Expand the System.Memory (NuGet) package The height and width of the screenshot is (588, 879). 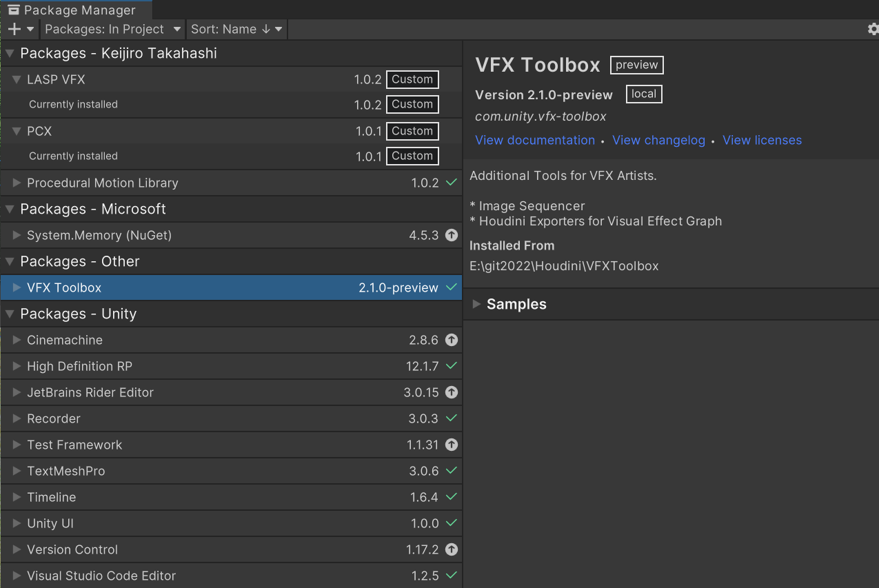17,236
